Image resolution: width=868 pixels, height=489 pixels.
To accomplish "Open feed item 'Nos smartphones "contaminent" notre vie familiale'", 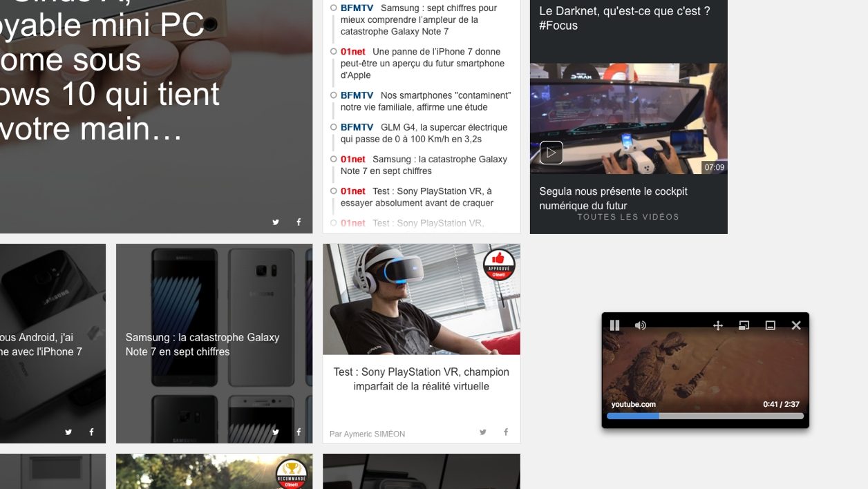I will coord(426,101).
